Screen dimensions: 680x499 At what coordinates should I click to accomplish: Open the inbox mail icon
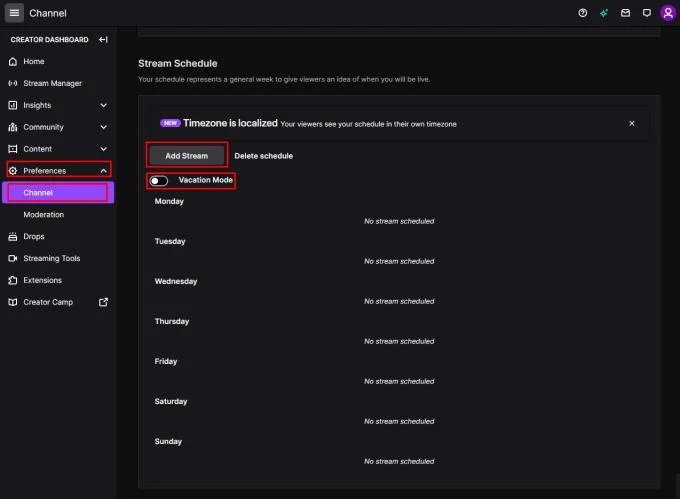625,13
